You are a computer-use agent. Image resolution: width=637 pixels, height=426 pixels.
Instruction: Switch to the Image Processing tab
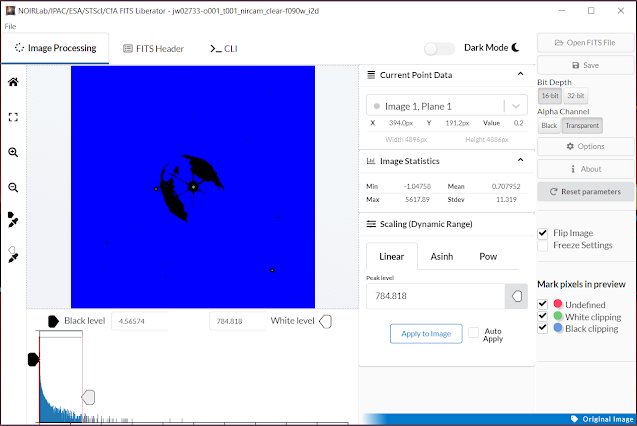coord(55,48)
